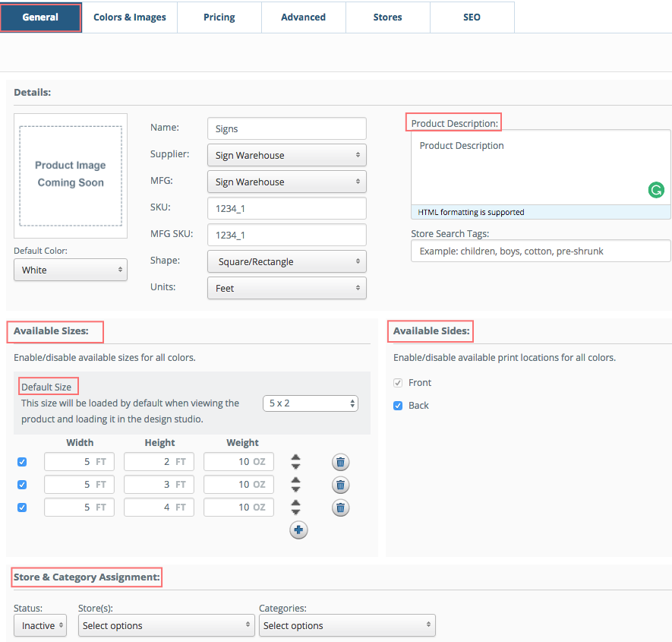Add a new size with plus icon
Screen dimensions: 672x642
298,530
